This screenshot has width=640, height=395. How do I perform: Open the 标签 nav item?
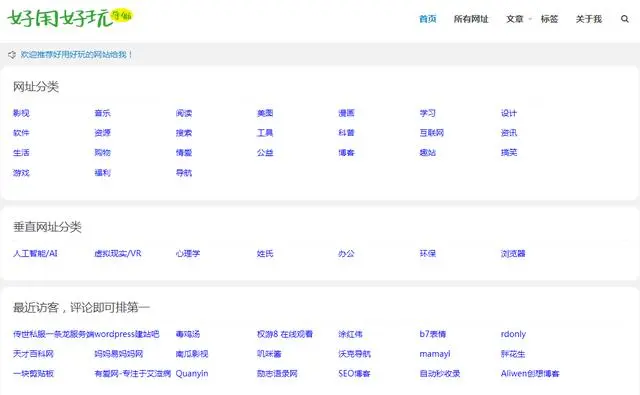[549, 19]
